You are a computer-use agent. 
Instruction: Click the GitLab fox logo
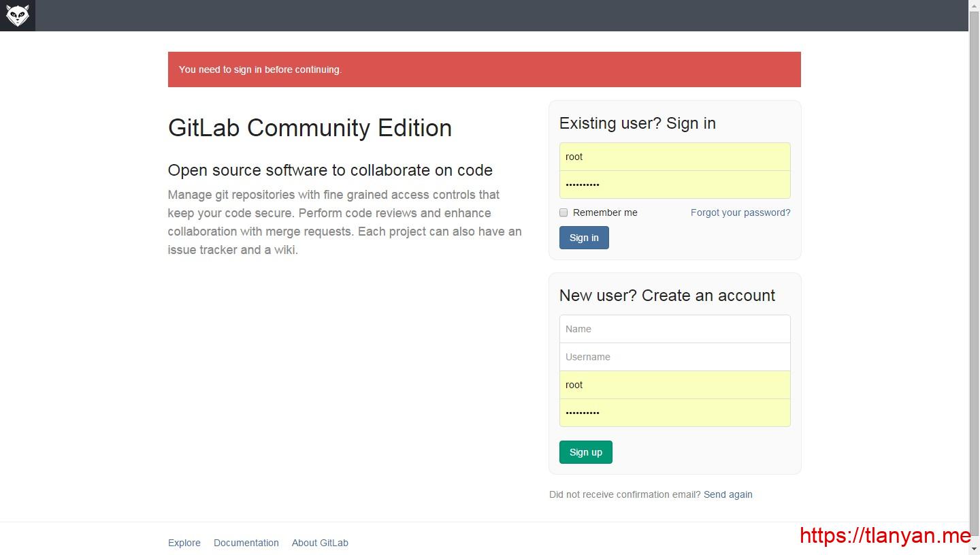(x=17, y=15)
